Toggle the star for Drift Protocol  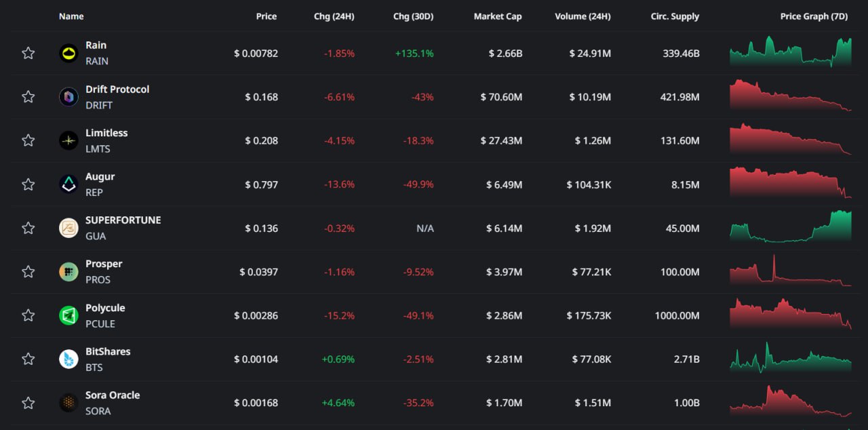[x=28, y=97]
